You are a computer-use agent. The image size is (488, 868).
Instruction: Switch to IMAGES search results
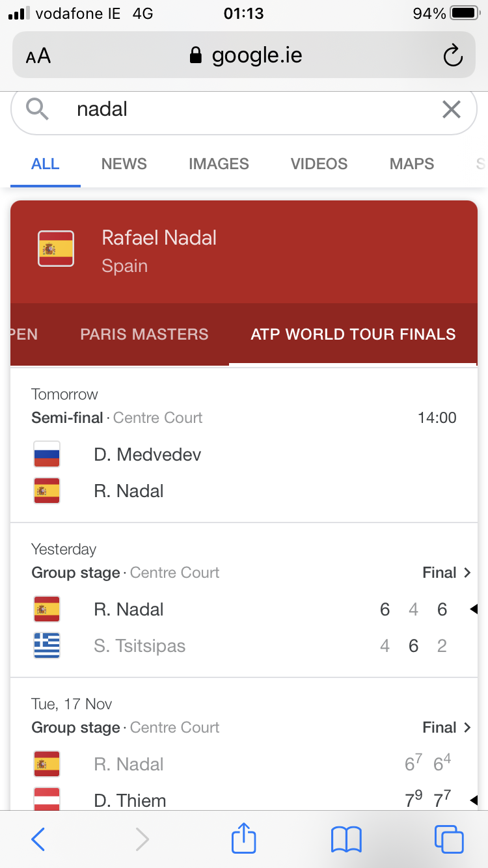(x=219, y=164)
